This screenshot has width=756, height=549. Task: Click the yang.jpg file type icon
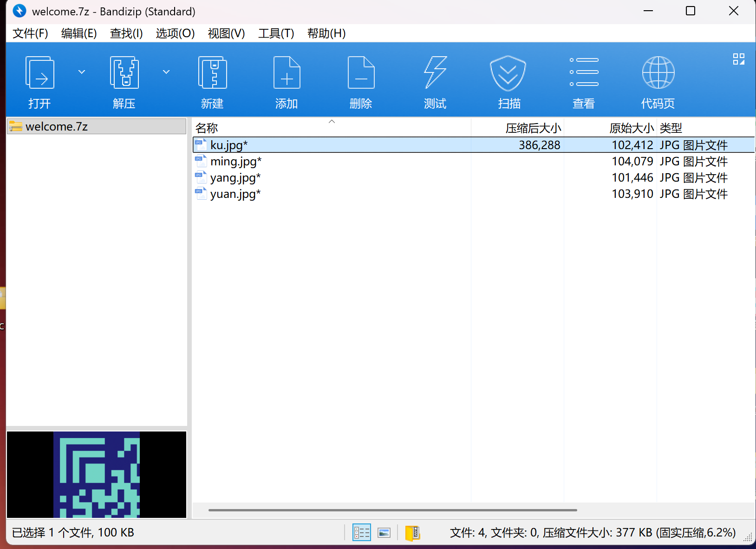point(201,177)
